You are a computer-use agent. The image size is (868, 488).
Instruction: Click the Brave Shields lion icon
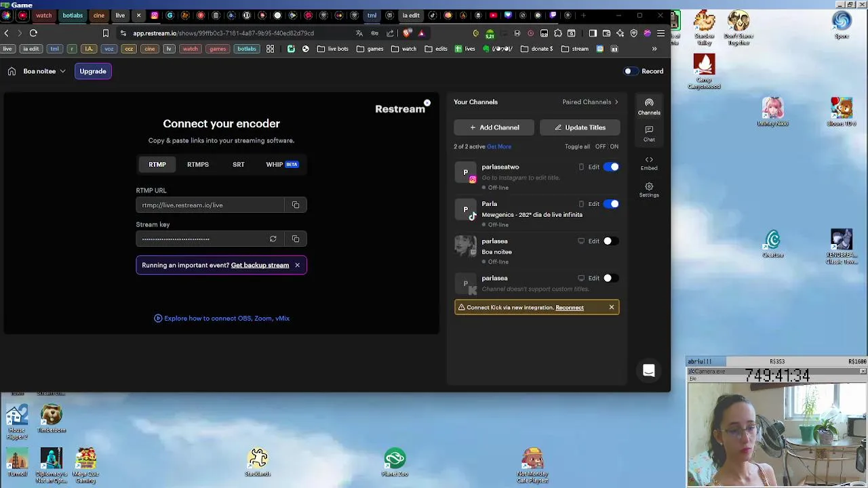407,33
